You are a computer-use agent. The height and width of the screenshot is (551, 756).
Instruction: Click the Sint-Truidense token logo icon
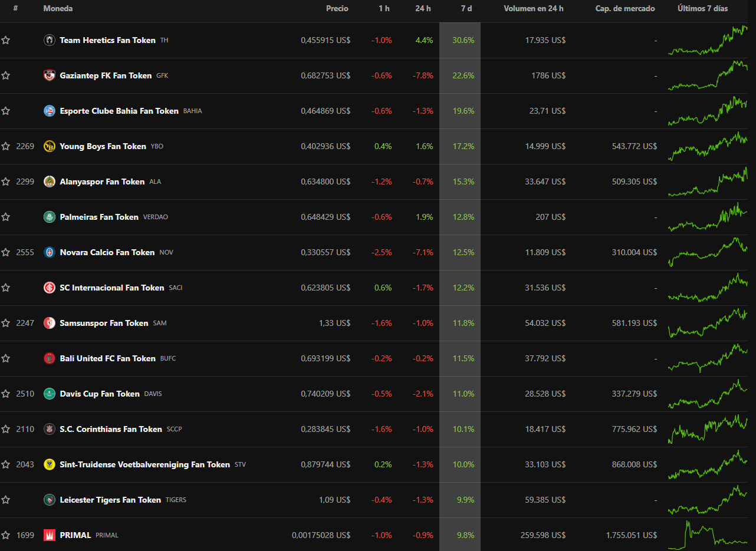[50, 464]
